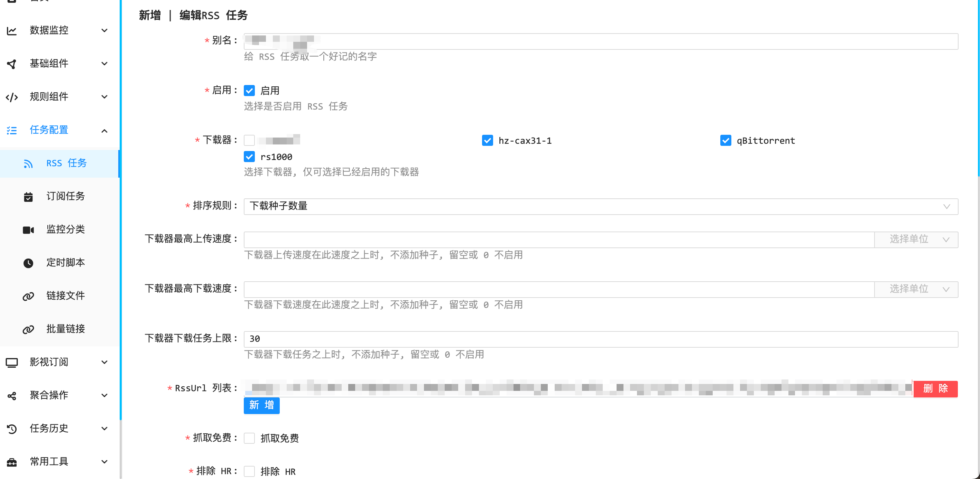
Task: Click the 监控分类 camera icon
Action: (x=29, y=229)
